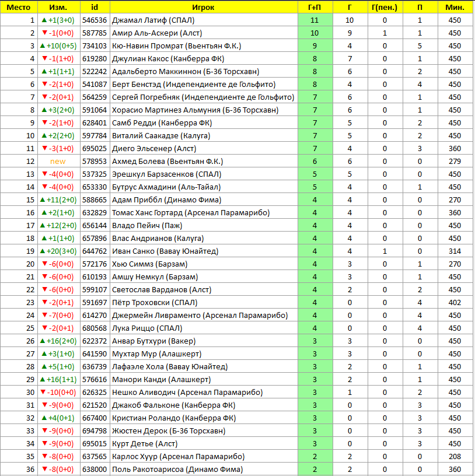Image resolution: width=475 pixels, height=476 pixels.
Task: Select 'Нешко Аливодич' player cell
Action: tap(204, 392)
